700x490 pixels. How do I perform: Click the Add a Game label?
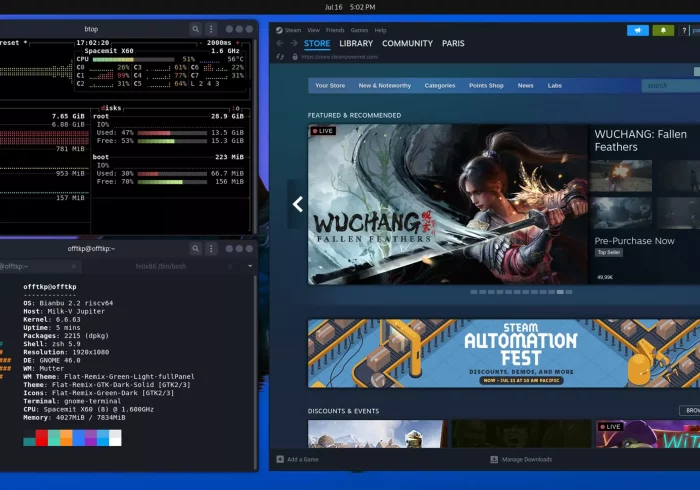(303, 459)
